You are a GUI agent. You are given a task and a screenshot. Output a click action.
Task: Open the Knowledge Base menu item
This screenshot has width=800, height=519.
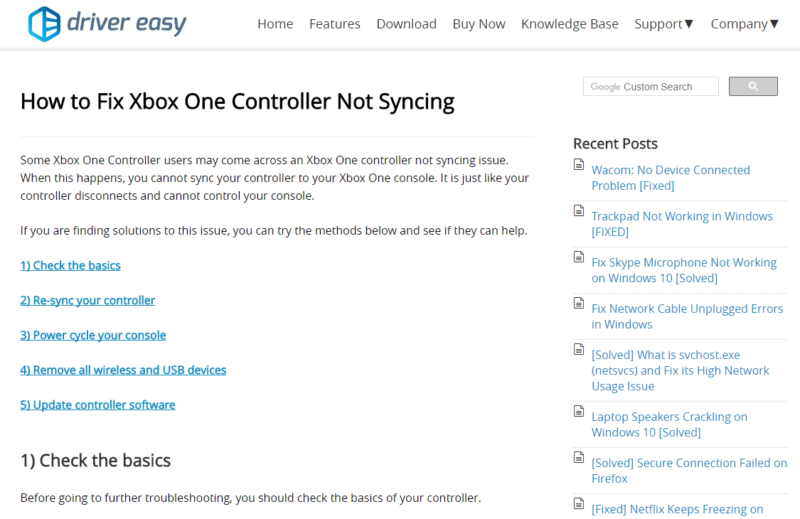pyautogui.click(x=569, y=24)
